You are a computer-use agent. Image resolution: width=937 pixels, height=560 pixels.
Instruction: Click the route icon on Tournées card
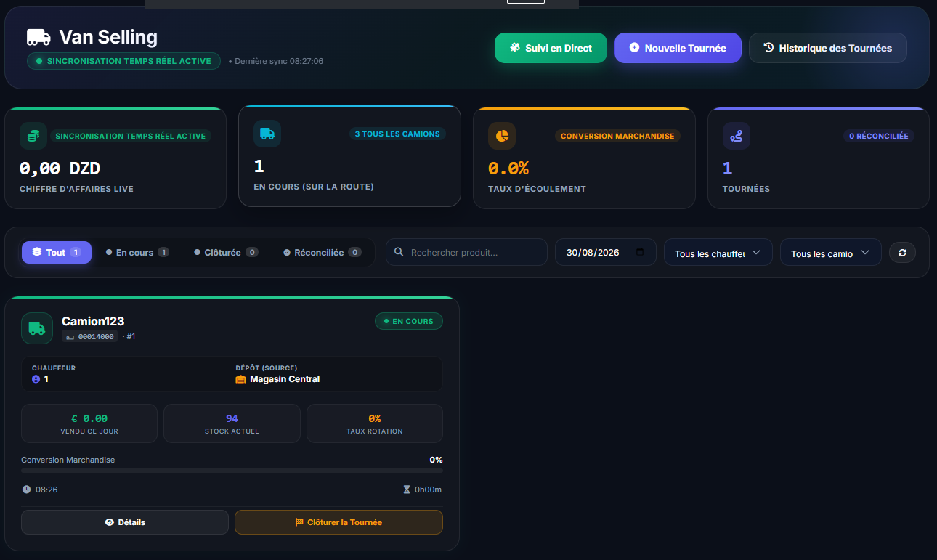point(737,136)
